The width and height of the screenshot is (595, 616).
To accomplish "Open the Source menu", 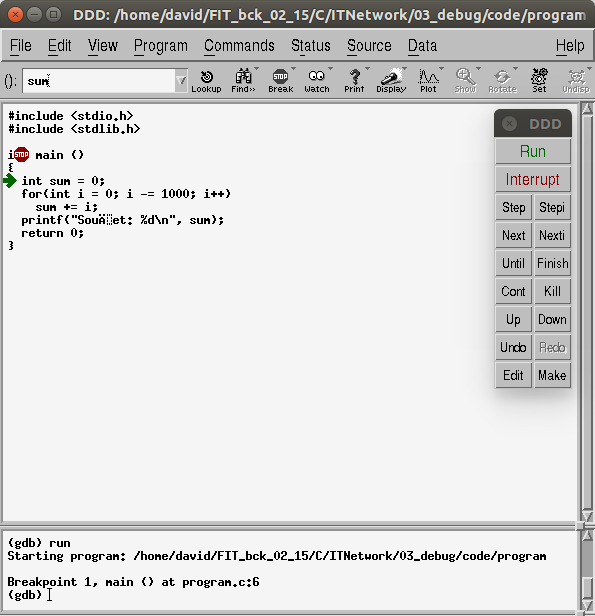I will (x=369, y=46).
